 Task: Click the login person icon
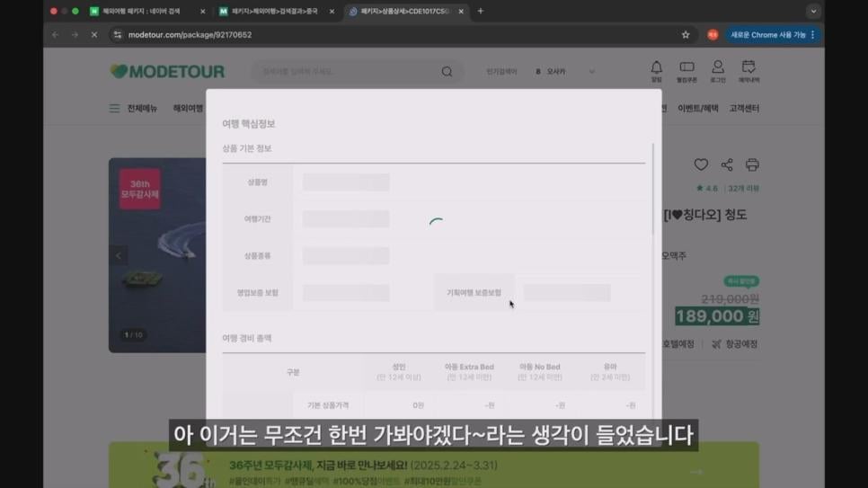pos(717,68)
